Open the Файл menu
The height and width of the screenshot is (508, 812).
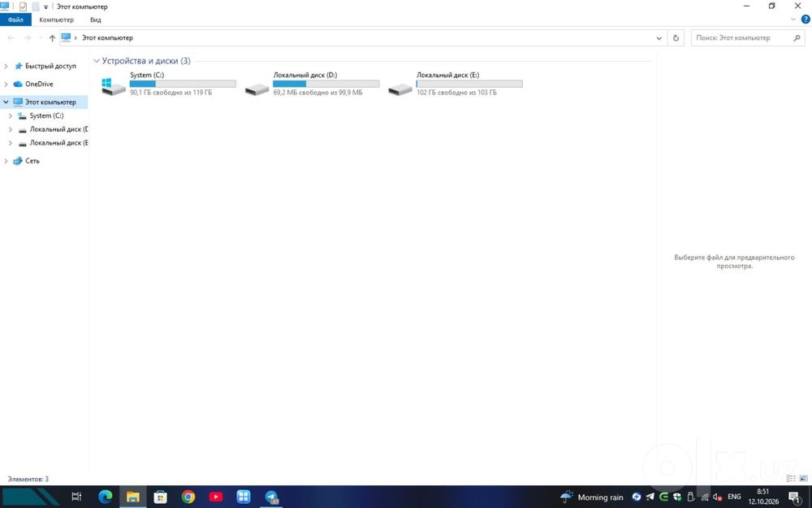[15, 20]
